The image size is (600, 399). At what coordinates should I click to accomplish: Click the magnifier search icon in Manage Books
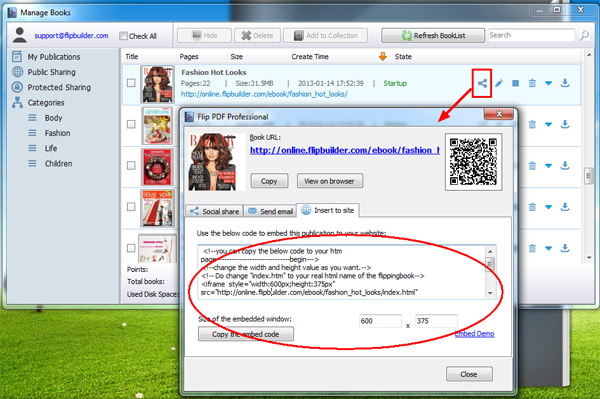(584, 36)
